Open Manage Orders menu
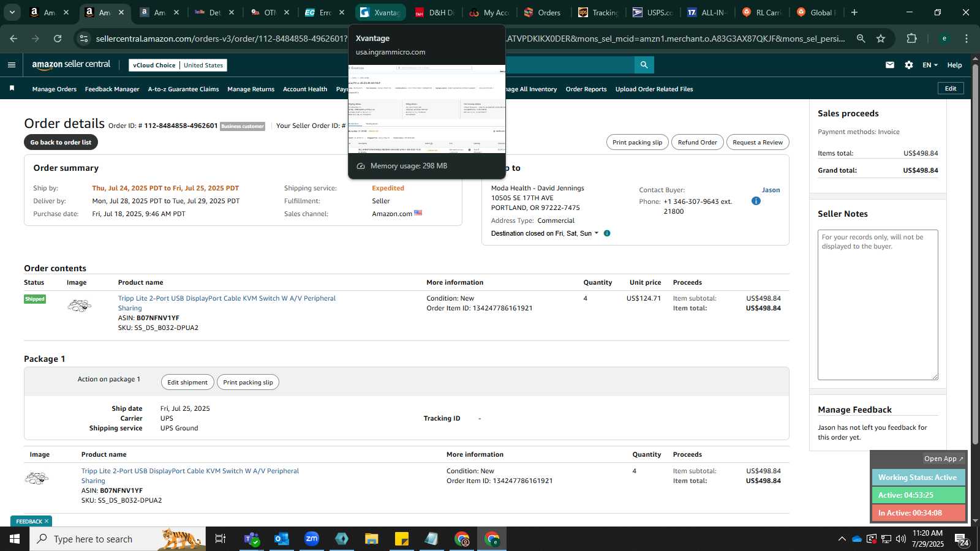Image resolution: width=980 pixels, height=551 pixels. 55,89
